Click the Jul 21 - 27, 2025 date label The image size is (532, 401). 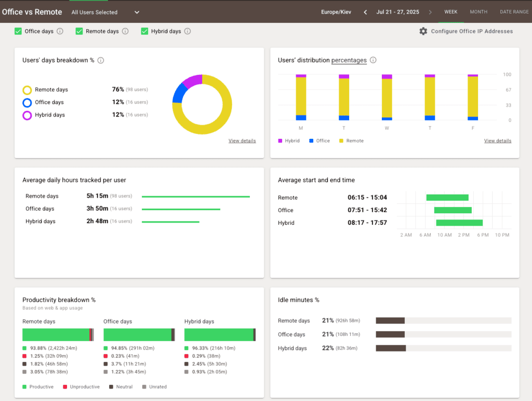pyautogui.click(x=398, y=12)
